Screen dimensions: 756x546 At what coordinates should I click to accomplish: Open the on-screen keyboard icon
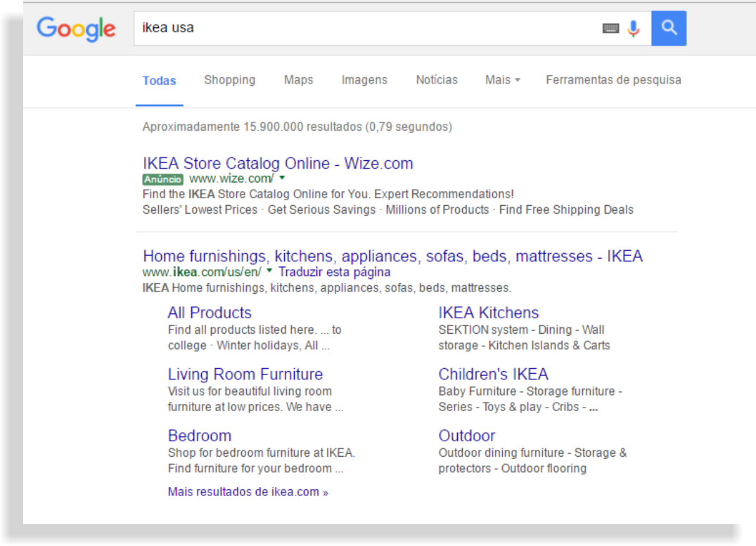pos(610,28)
